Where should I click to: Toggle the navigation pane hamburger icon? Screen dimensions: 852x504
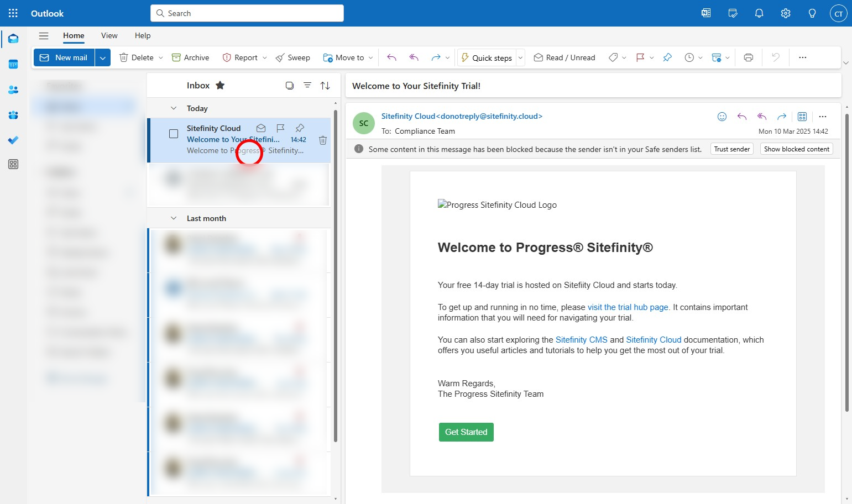44,36
